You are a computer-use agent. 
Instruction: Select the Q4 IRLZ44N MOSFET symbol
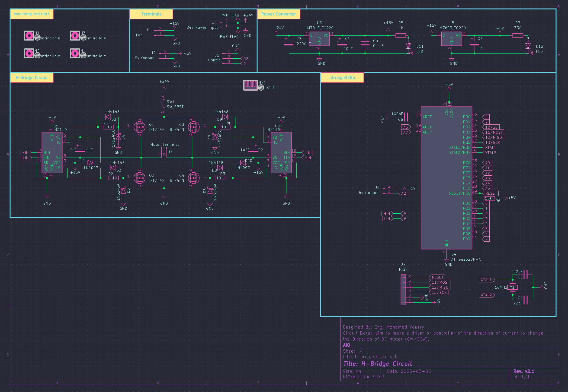point(194,178)
